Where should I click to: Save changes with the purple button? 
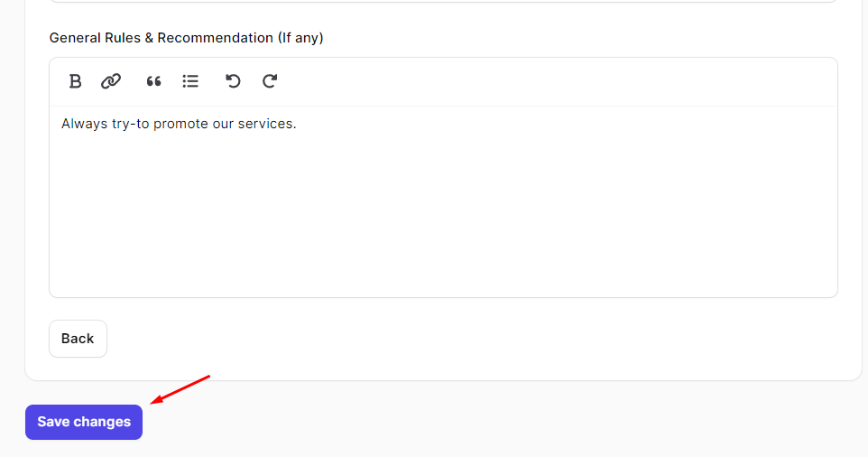point(84,422)
